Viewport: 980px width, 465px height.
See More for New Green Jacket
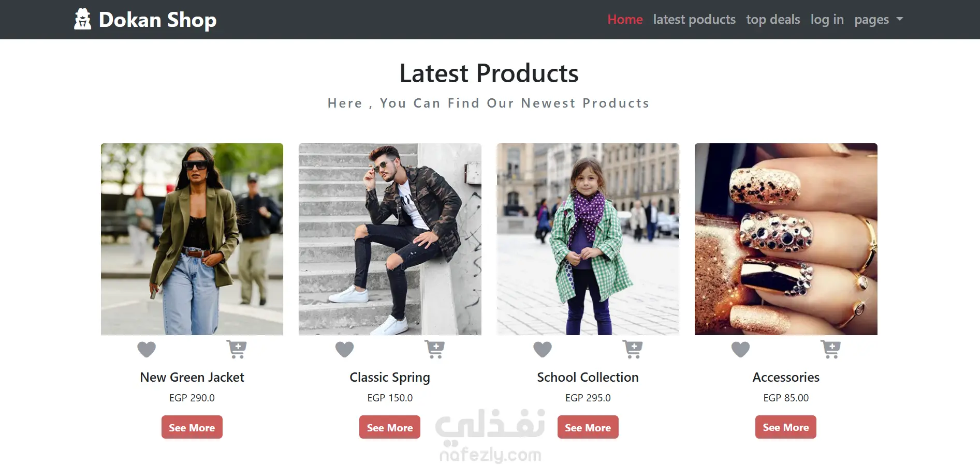192,427
